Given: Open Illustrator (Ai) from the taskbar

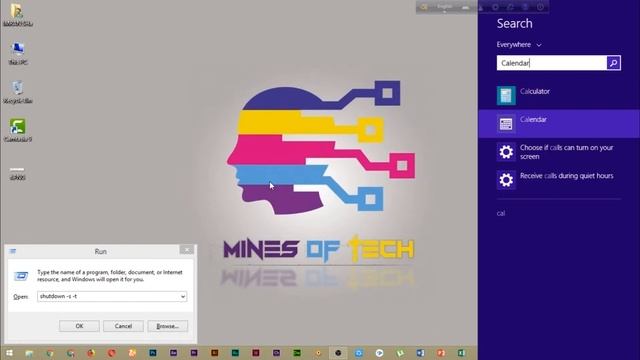Looking at the screenshot, I should 214,353.
